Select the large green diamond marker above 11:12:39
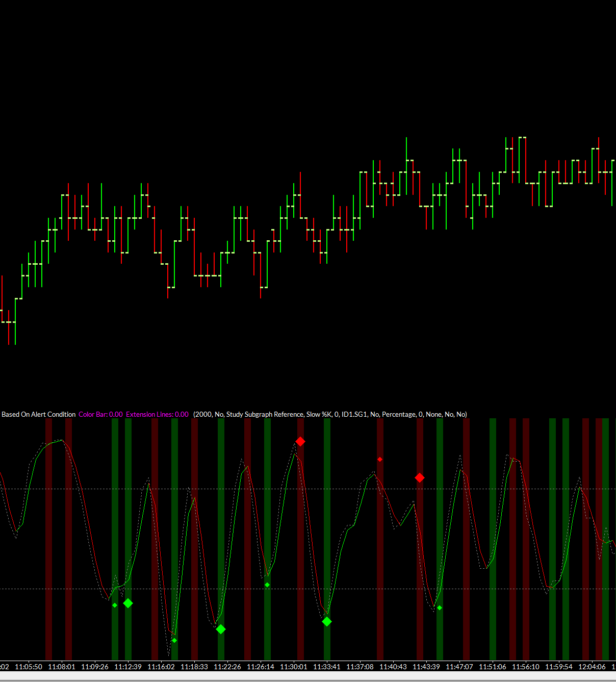This screenshot has width=616, height=682. coord(128,603)
